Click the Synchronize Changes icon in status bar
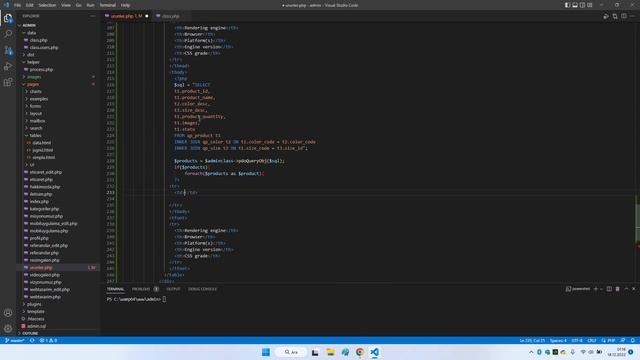 (32, 340)
